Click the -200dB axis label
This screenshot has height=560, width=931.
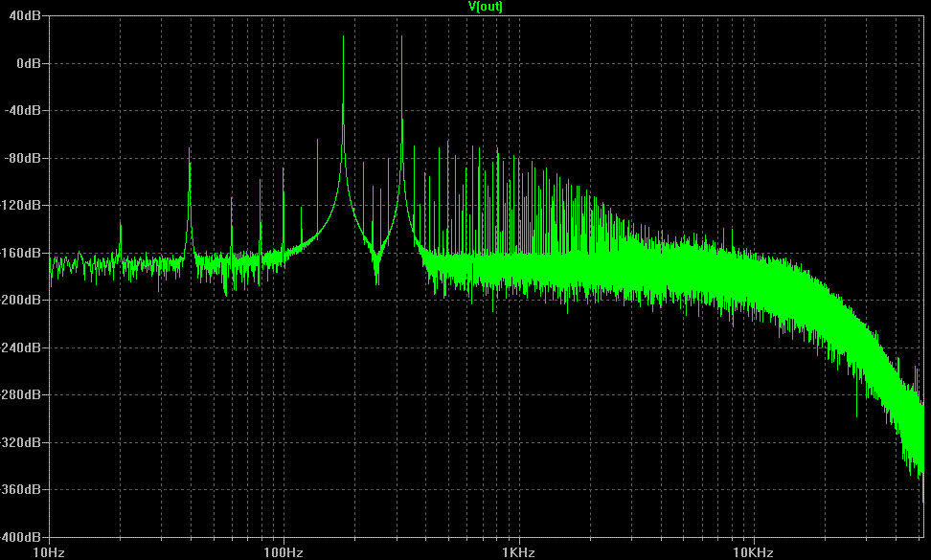[21, 301]
